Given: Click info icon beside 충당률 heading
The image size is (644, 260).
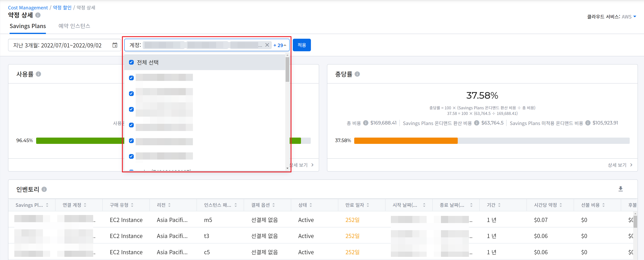Looking at the screenshot, I should pyautogui.click(x=357, y=74).
